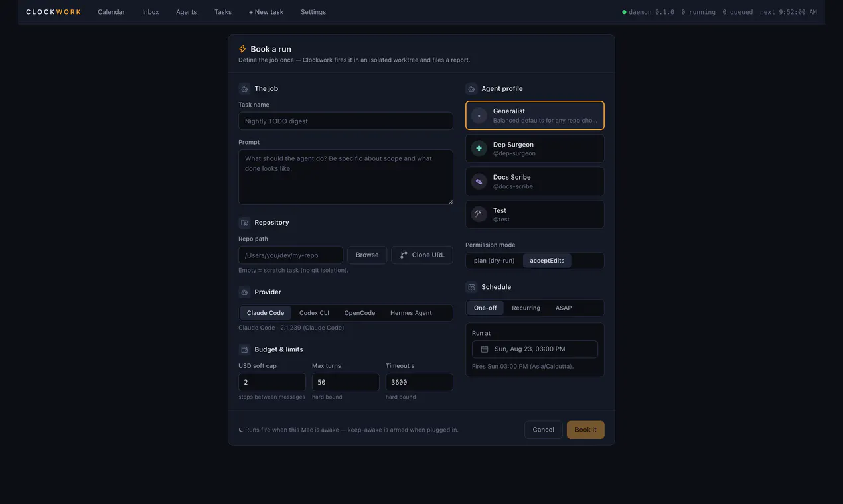Go to the Agents page
The image size is (843, 504).
point(187,12)
